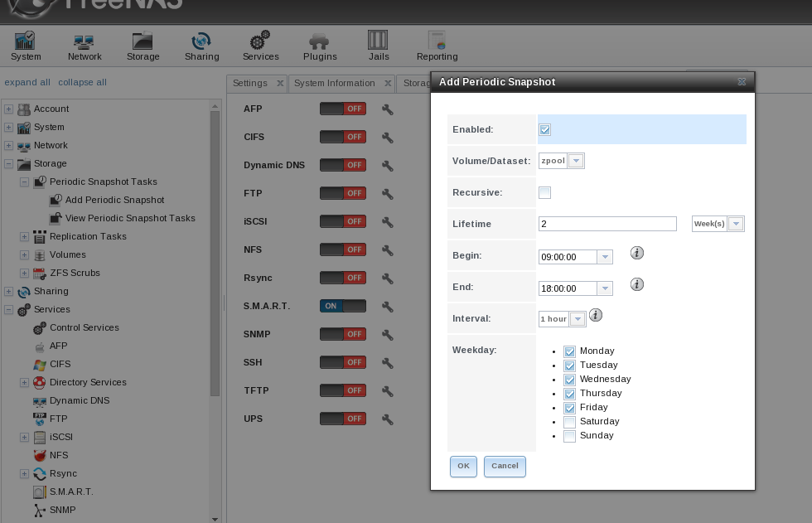Configure S.M.A.R.T. with its wrench icon

(x=388, y=307)
